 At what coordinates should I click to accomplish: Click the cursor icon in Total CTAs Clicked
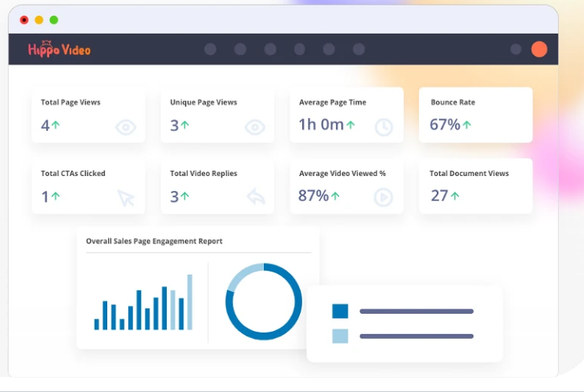126,198
